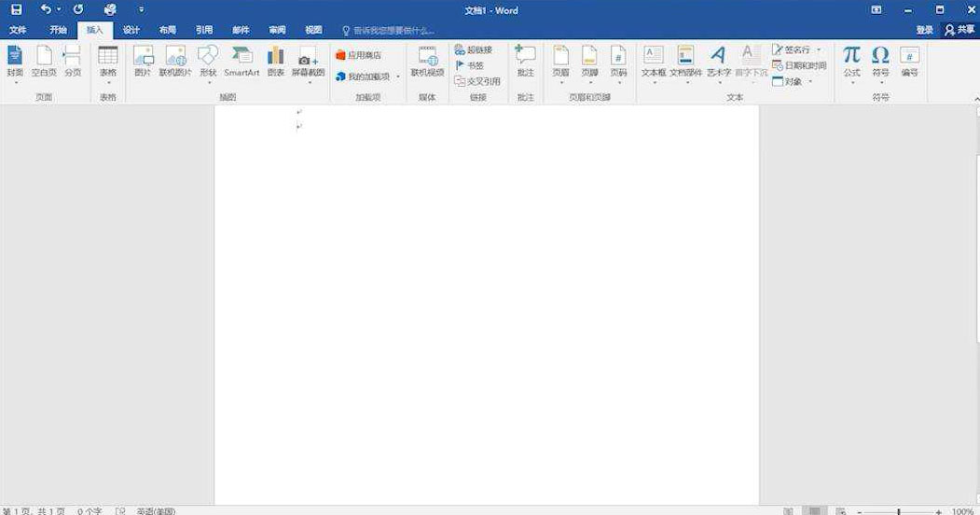Open the Footer (页脚) menu
Screen dimensions: 980x515
point(589,63)
